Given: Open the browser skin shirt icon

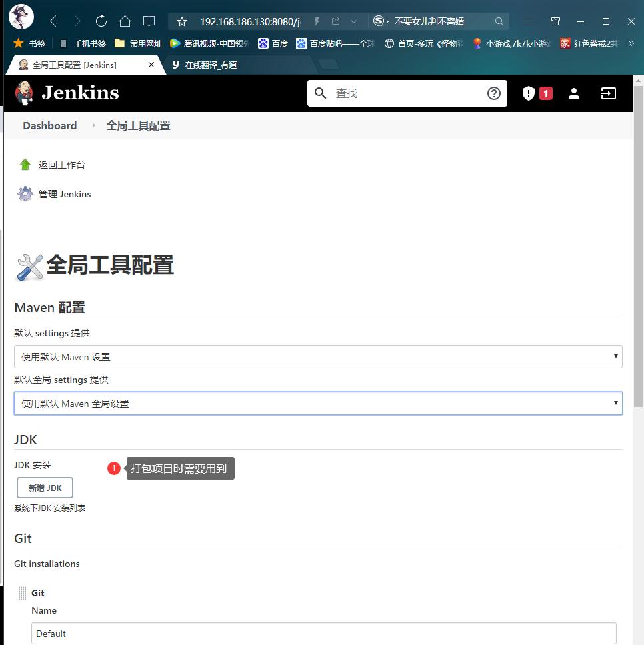Looking at the screenshot, I should [555, 21].
